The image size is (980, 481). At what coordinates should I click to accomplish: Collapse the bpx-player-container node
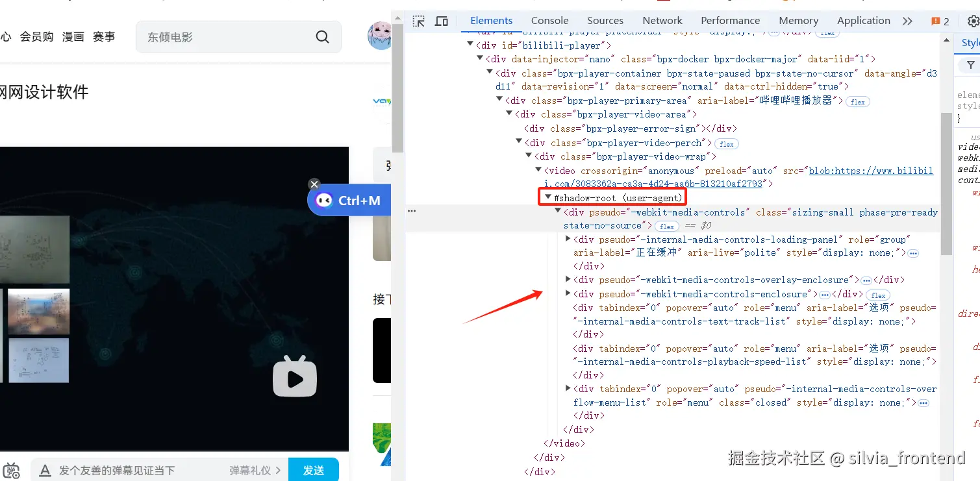point(490,73)
